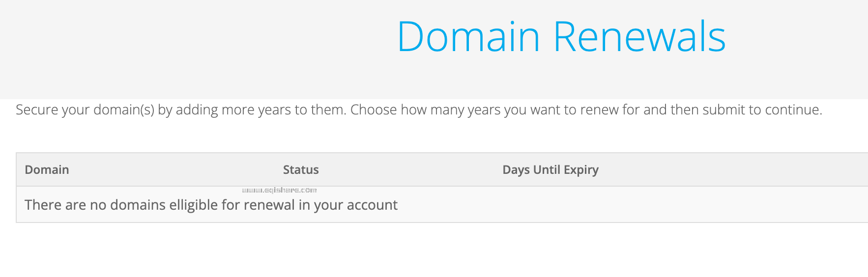This screenshot has height=277, width=868.
Task: Click the word "Expiry" in the column header
Action: (x=581, y=170)
